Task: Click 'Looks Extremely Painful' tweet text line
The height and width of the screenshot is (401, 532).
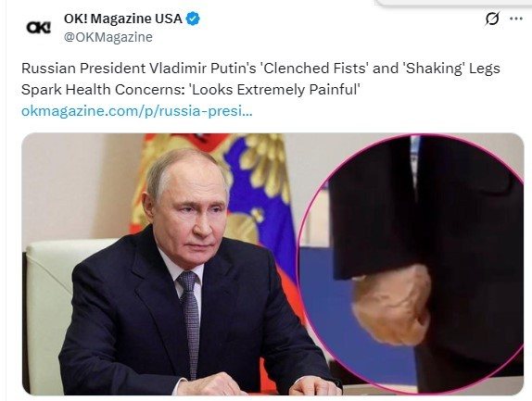Action: click(x=190, y=90)
